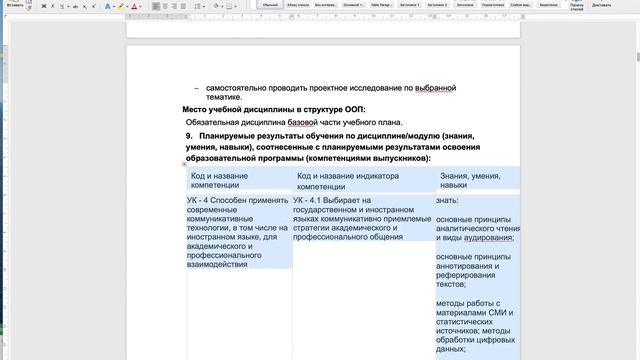
Task: Click the underlined word аудирования
Action: [489, 237]
